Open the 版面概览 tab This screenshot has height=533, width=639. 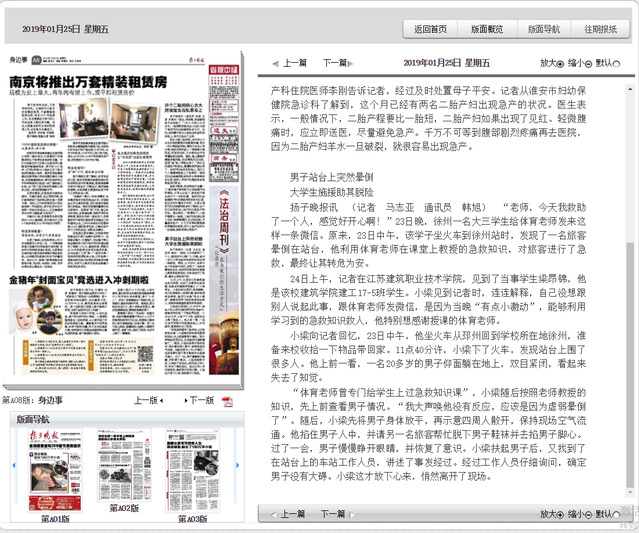(x=488, y=29)
